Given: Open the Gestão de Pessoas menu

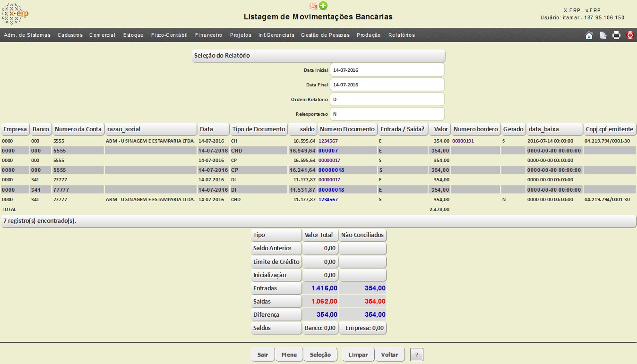Looking at the screenshot, I should [x=325, y=35].
